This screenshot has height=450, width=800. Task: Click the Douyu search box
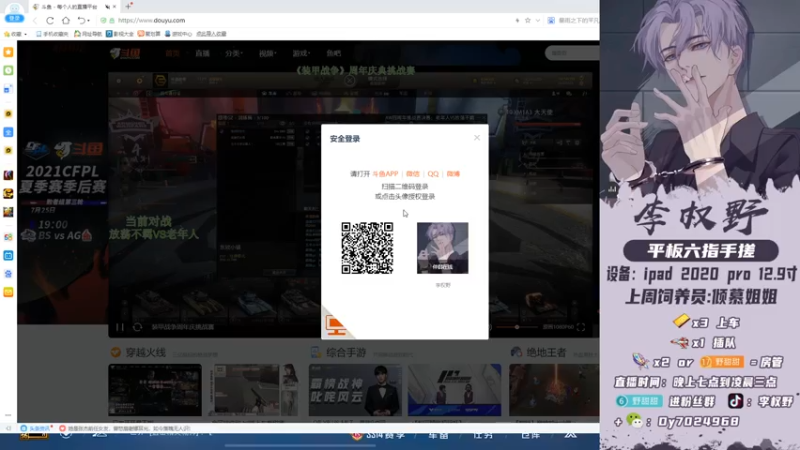571,53
